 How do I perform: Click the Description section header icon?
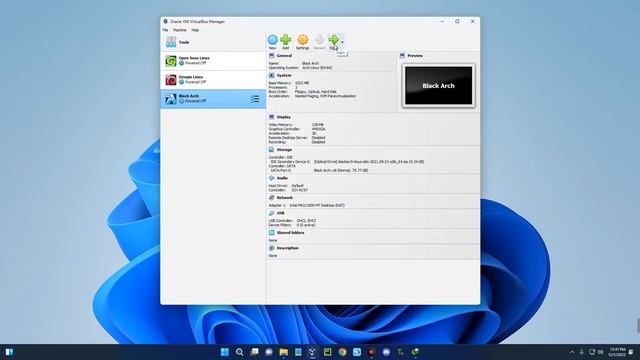(x=271, y=248)
